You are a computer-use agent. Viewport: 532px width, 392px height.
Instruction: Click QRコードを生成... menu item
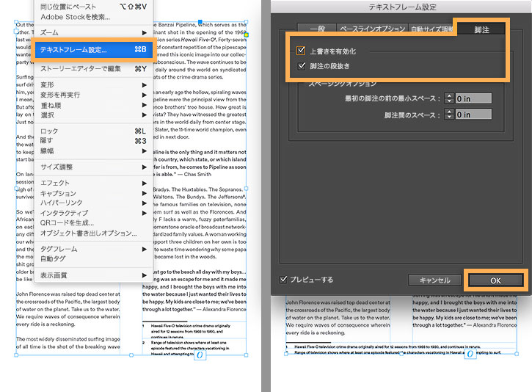[93, 223]
